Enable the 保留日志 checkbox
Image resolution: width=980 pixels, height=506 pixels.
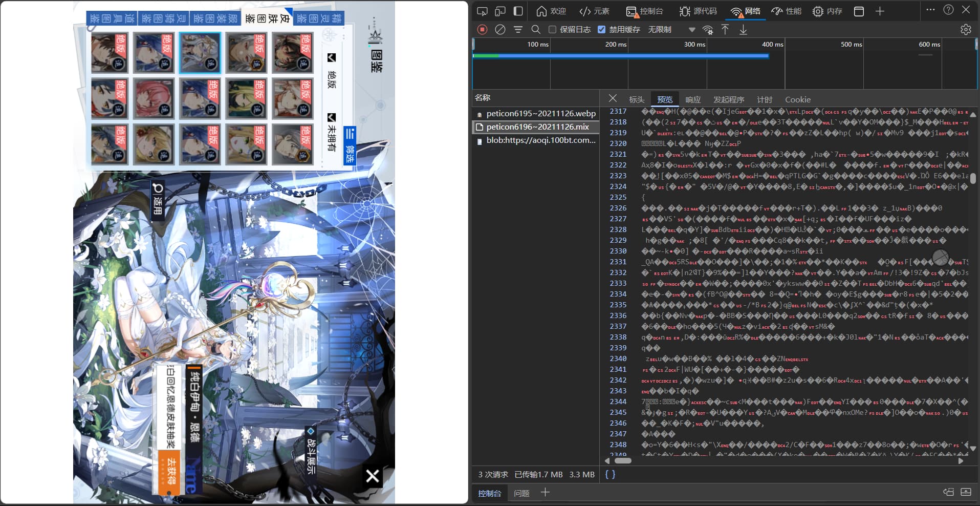click(552, 30)
